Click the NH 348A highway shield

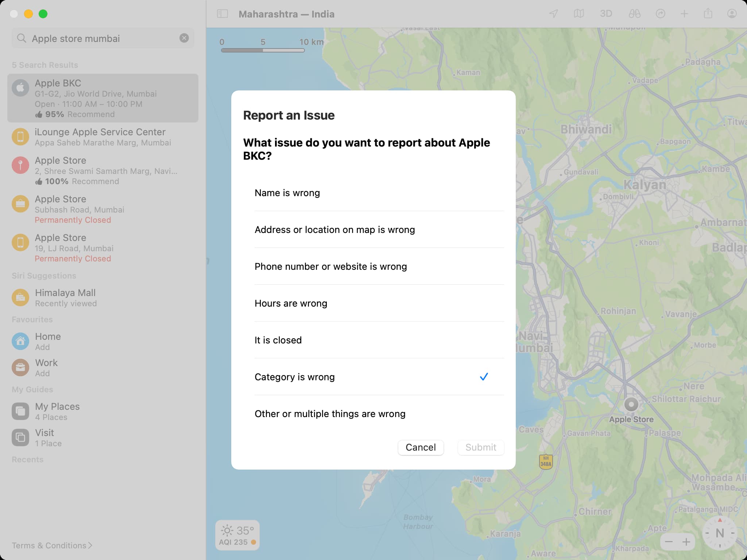(x=546, y=462)
